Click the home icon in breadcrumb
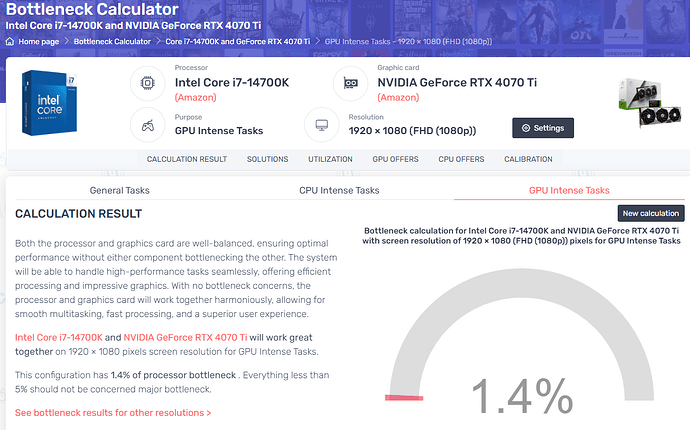Viewport: 690px width, 430px height. click(11, 42)
